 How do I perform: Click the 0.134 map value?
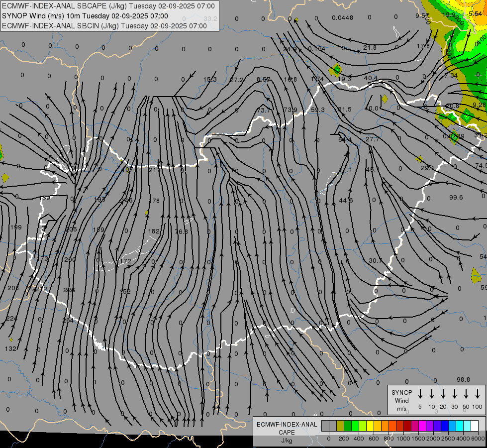point(316,48)
